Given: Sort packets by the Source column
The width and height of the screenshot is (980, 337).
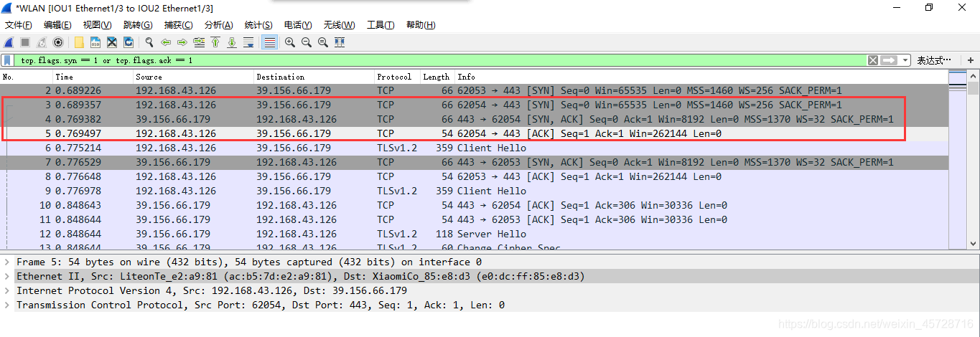Looking at the screenshot, I should (x=194, y=77).
